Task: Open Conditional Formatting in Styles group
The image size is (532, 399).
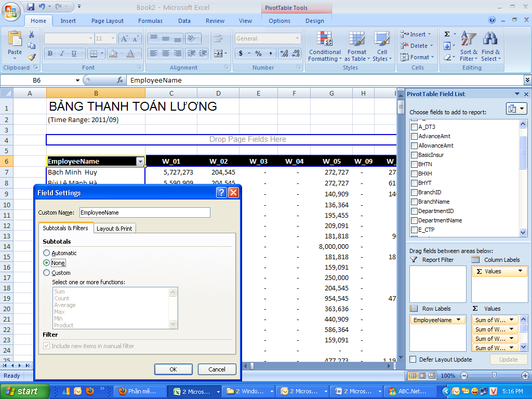Action: [x=325, y=47]
